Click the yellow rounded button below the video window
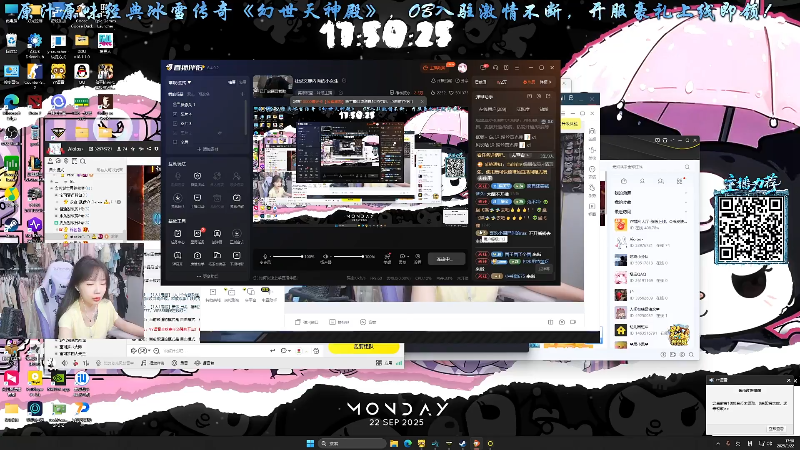The image size is (800, 450). (x=363, y=347)
